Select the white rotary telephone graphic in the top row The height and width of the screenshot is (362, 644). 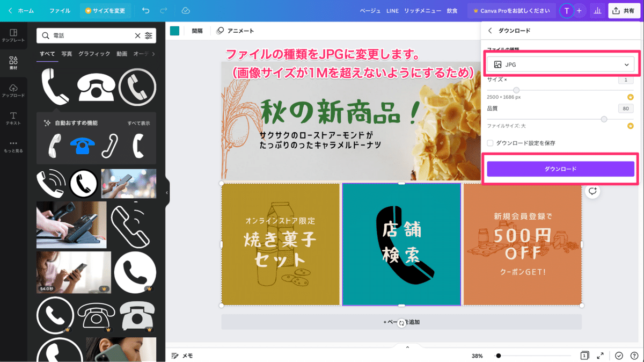click(96, 87)
